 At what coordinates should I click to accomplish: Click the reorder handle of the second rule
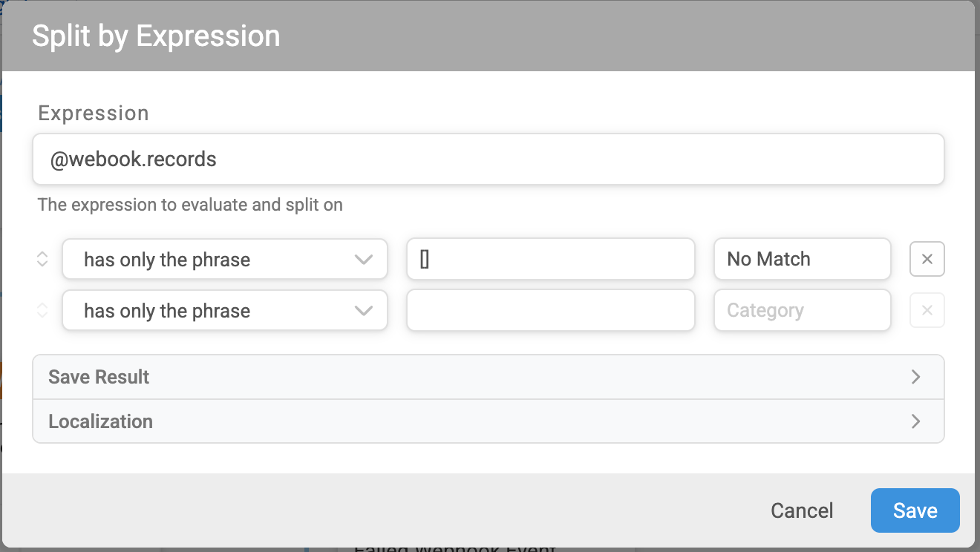[x=42, y=310]
